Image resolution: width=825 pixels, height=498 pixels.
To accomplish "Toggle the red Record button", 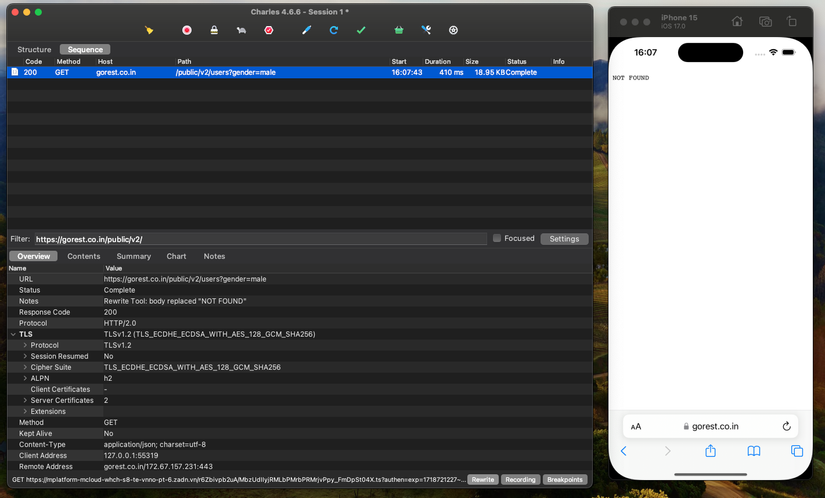I will [187, 30].
